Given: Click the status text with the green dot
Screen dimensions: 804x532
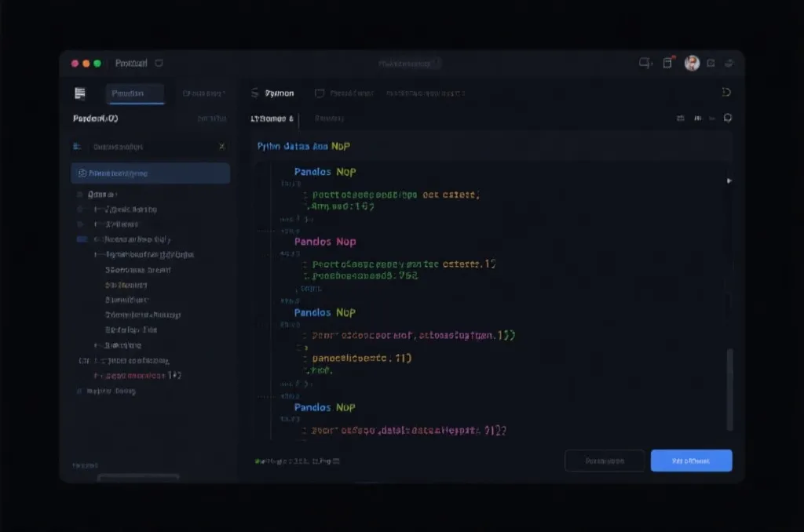Looking at the screenshot, I should (x=298, y=461).
